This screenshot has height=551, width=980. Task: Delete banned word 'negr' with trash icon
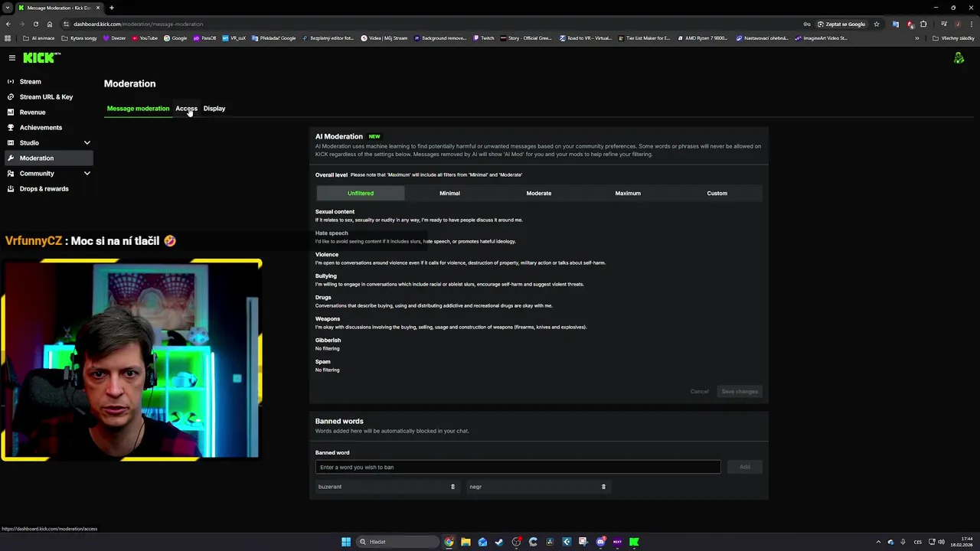[x=603, y=487]
